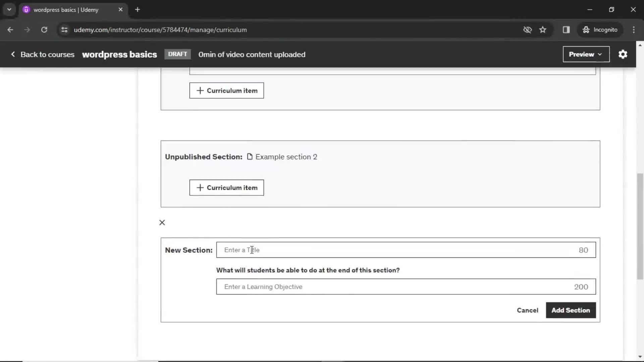Select the New Section title input field
This screenshot has height=362, width=644.
(406, 250)
